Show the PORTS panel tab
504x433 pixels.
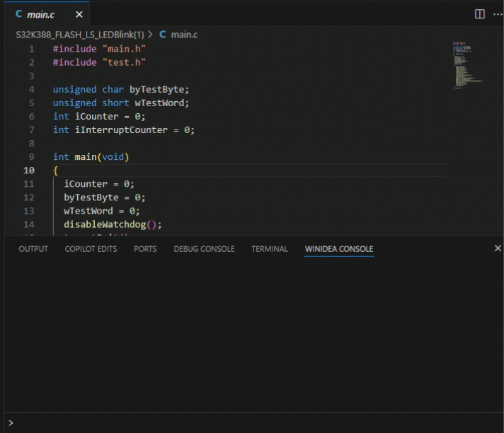[x=145, y=249]
